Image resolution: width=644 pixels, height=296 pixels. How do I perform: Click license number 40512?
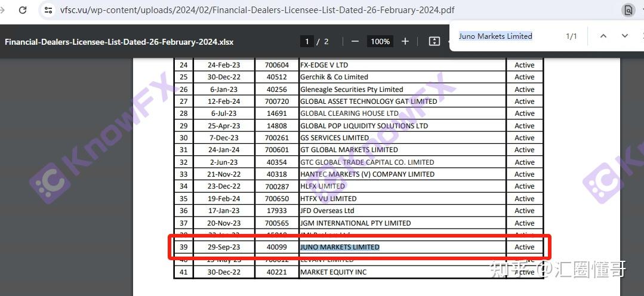click(277, 77)
